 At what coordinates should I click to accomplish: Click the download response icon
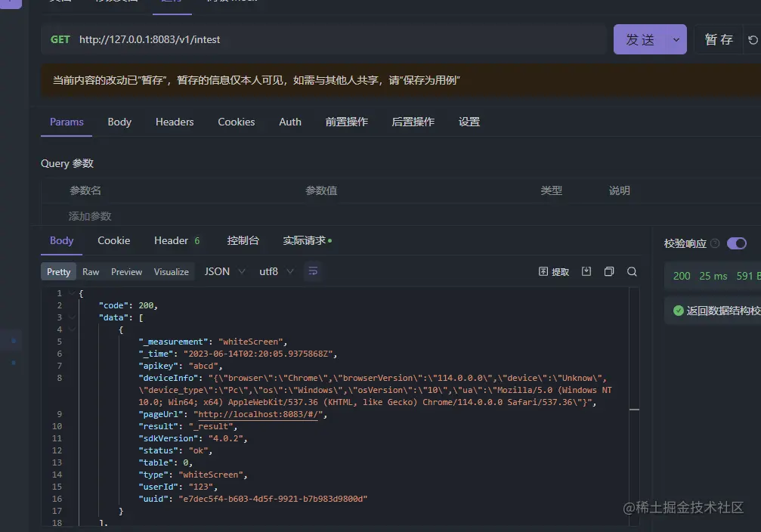[x=586, y=271]
